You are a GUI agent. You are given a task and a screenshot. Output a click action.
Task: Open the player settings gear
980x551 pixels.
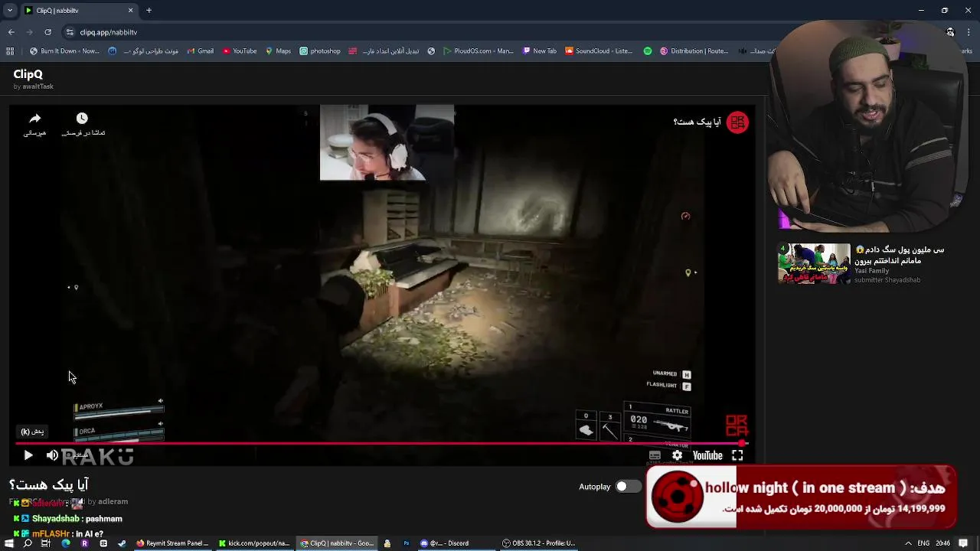pos(677,455)
